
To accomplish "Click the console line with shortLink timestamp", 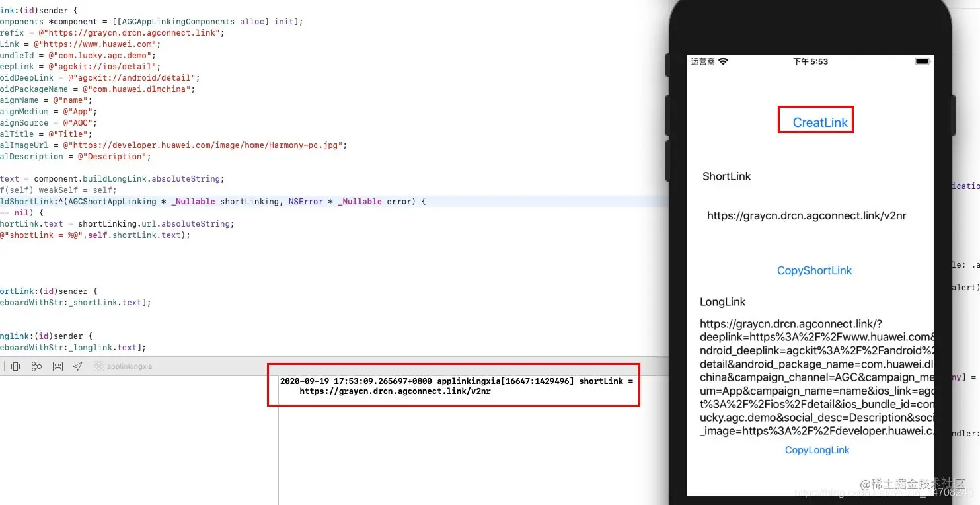I will [456, 381].
